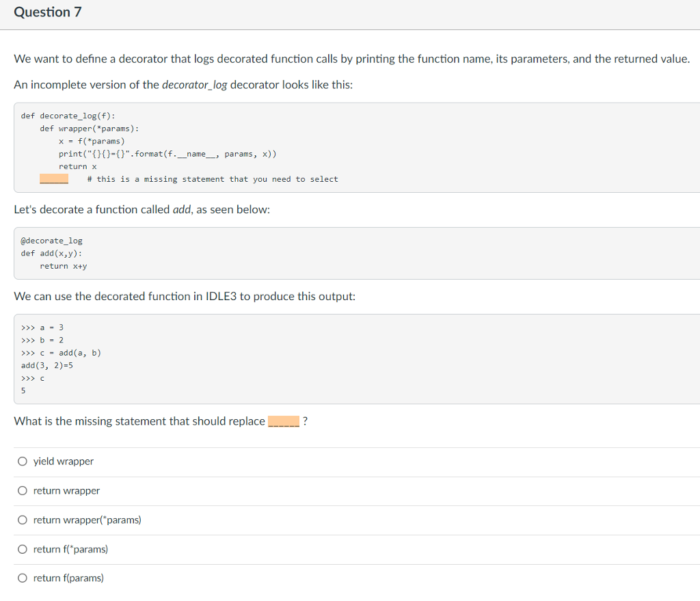The image size is (700, 601).
Task: Pick the 'return wrapper(*params)' radio button
Action: 23,520
